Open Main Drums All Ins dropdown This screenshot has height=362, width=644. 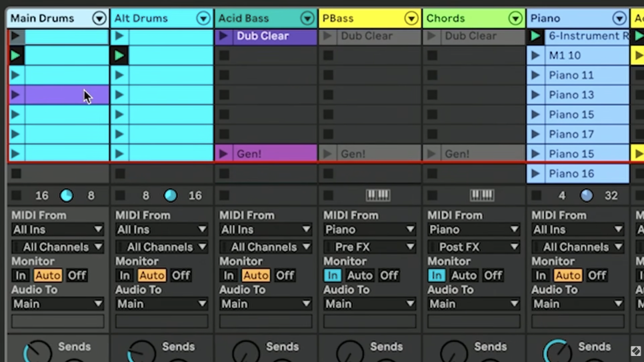[57, 230]
